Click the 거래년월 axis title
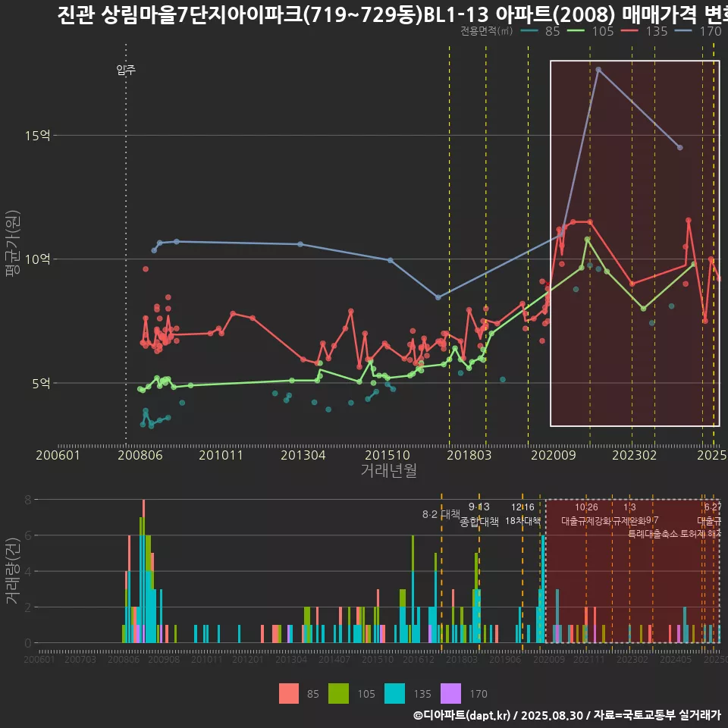This screenshot has height=728, width=728. coord(388,471)
